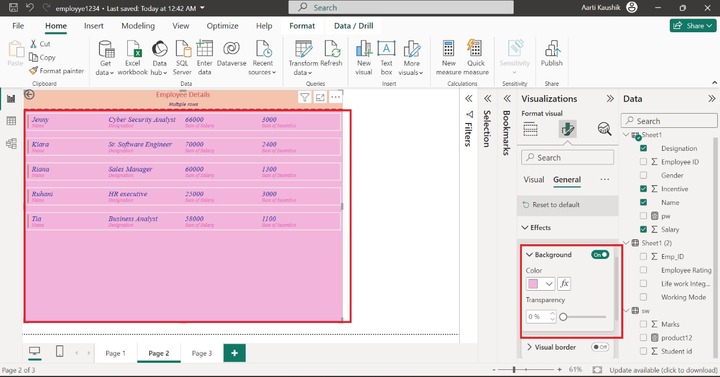
Task: Insert a Text box
Action: [x=387, y=57]
